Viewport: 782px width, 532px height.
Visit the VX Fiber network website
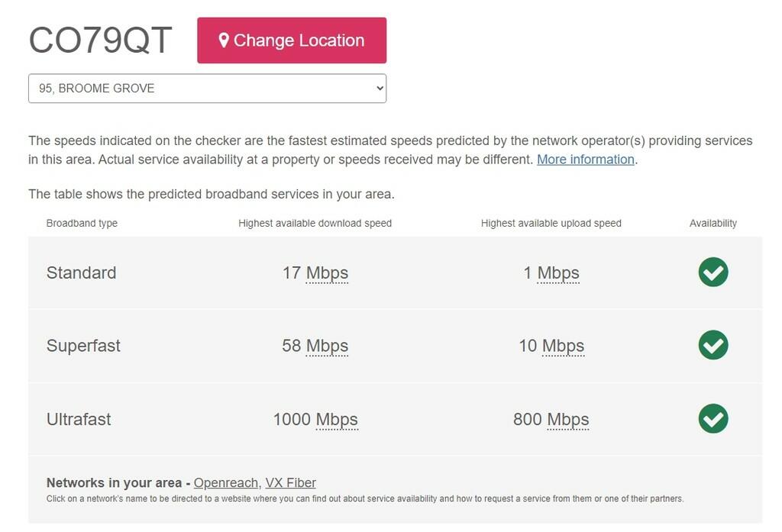tap(290, 482)
